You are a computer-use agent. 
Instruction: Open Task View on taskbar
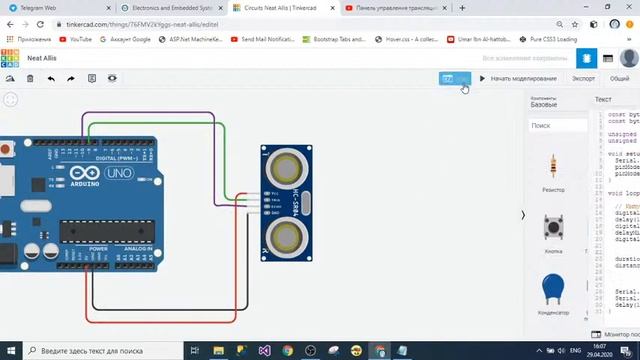point(195,351)
